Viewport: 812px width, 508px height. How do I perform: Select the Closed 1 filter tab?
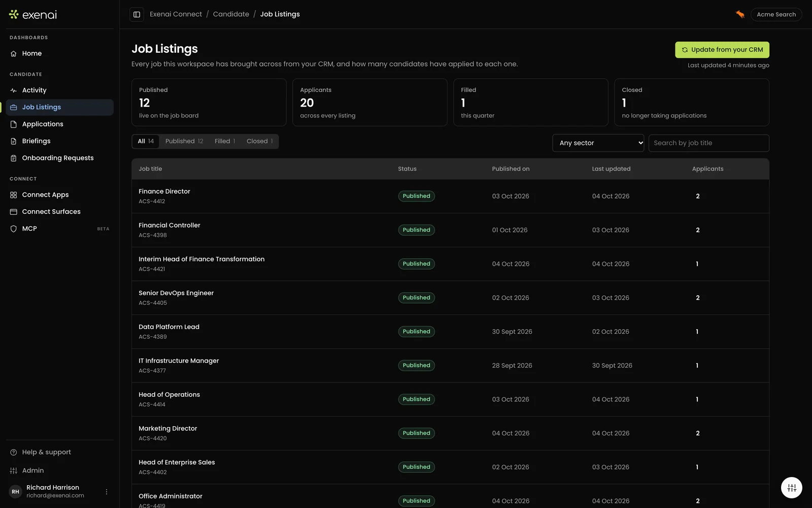click(260, 141)
